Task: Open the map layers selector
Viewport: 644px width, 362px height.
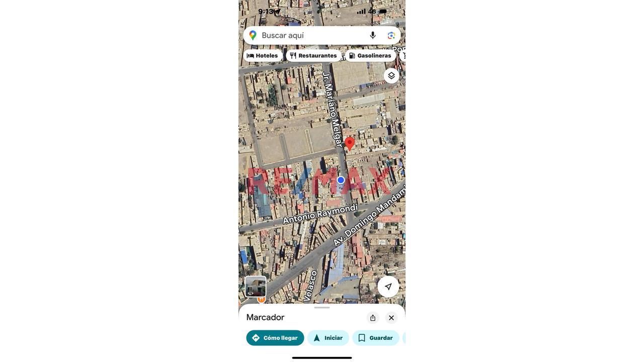Action: [x=391, y=75]
